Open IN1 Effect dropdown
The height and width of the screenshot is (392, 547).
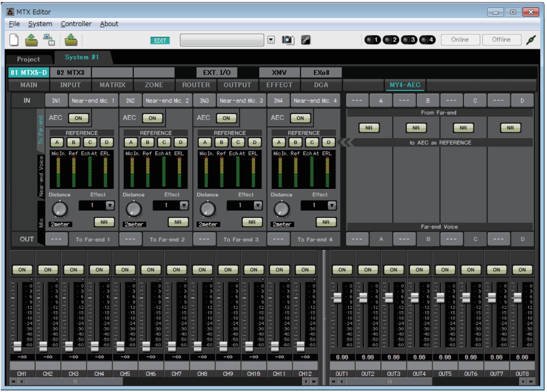click(x=110, y=205)
